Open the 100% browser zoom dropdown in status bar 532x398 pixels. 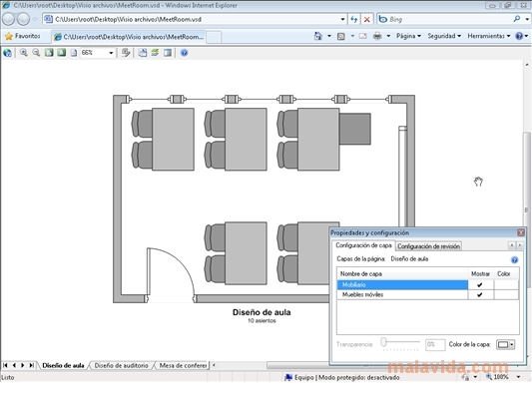518,377
